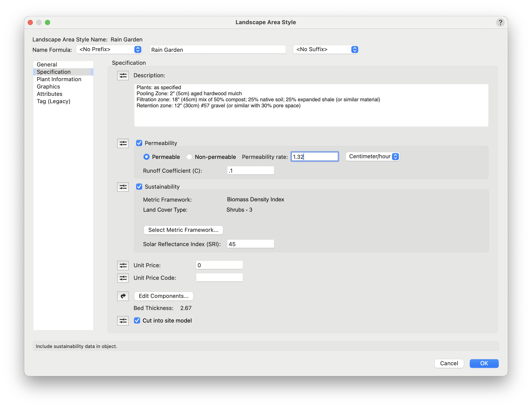The height and width of the screenshot is (408, 532).
Task: Uncheck Cut into site model
Action: (x=137, y=321)
